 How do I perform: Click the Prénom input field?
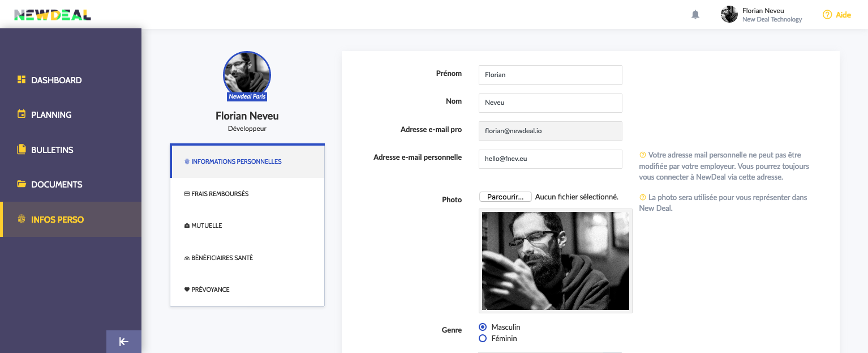point(550,75)
